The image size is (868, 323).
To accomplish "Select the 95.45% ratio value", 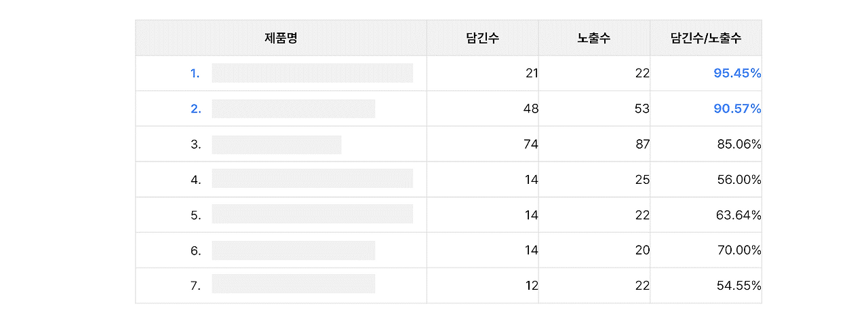I will click(x=737, y=73).
